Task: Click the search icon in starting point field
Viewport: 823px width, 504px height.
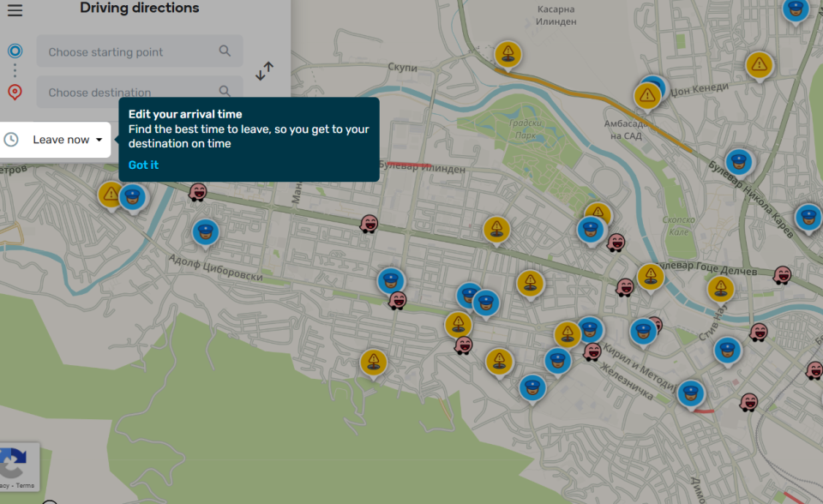Action: 225,51
